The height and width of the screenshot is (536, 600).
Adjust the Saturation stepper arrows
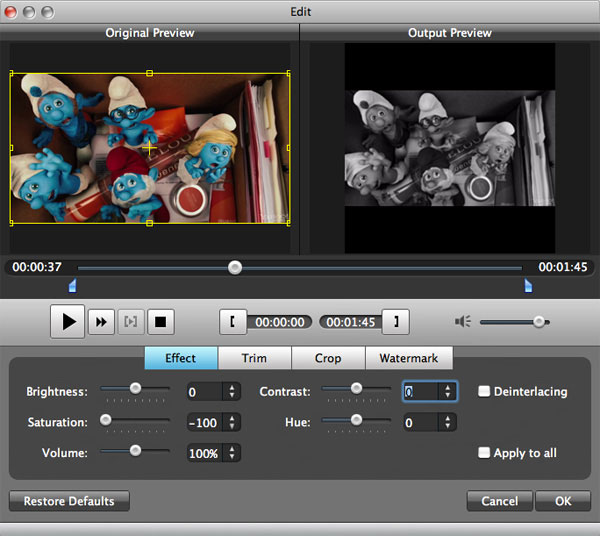click(x=232, y=423)
